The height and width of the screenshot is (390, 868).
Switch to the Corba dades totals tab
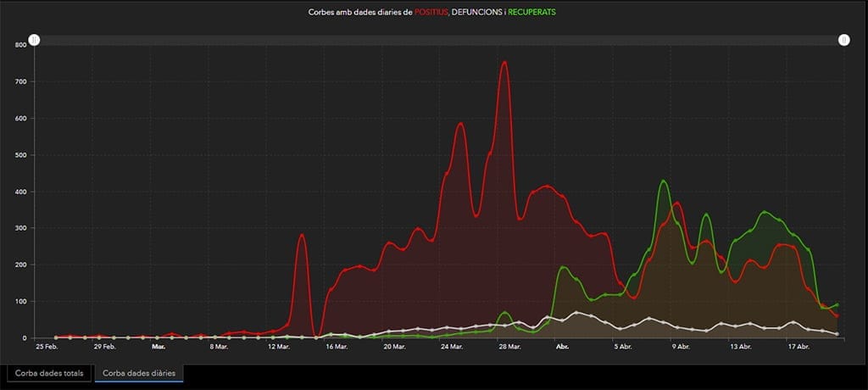(x=47, y=373)
